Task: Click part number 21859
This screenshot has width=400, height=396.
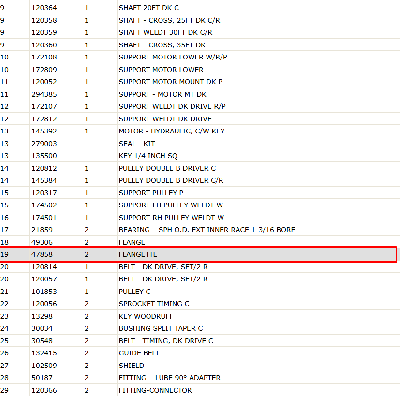Action: pos(42,230)
